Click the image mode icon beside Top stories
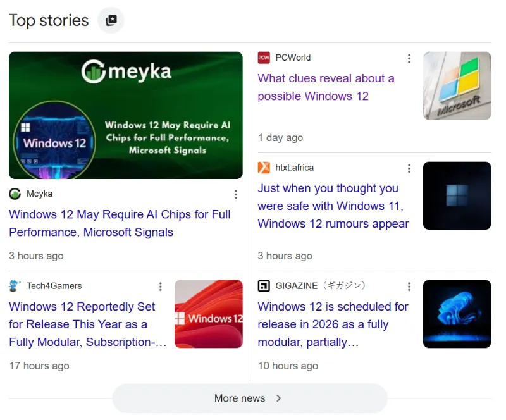Screen dimensions: 506x420 point(111,20)
